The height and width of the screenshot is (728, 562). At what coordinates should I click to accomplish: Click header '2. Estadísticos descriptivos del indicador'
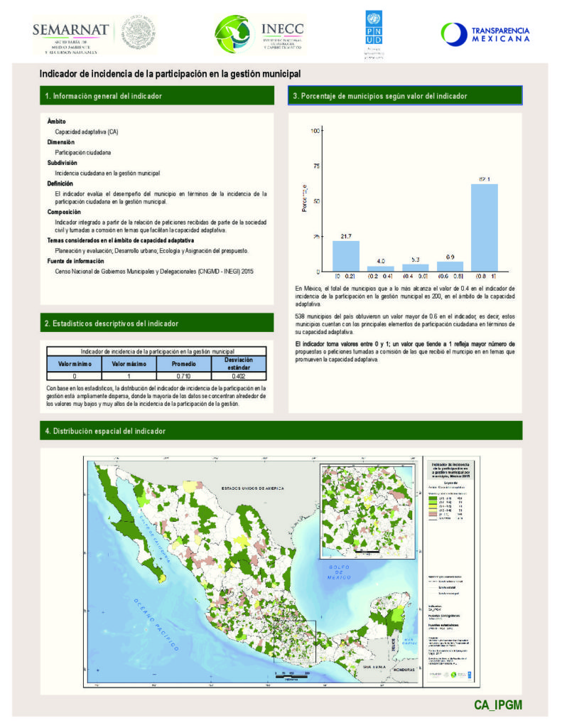pyautogui.click(x=157, y=323)
